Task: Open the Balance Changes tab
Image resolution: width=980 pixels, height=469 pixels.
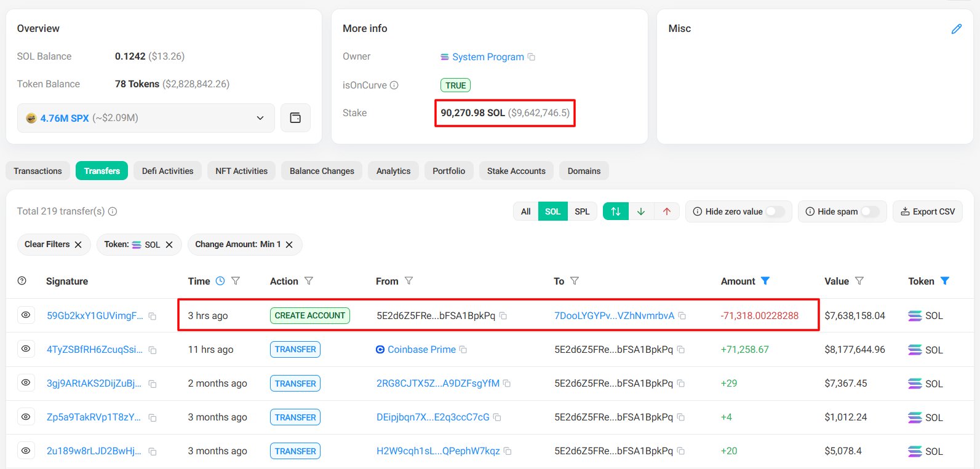Action: coord(322,171)
